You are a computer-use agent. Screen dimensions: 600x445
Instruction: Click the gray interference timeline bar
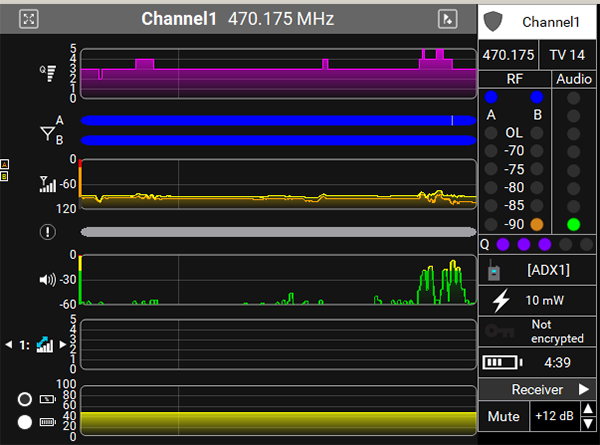(x=279, y=232)
